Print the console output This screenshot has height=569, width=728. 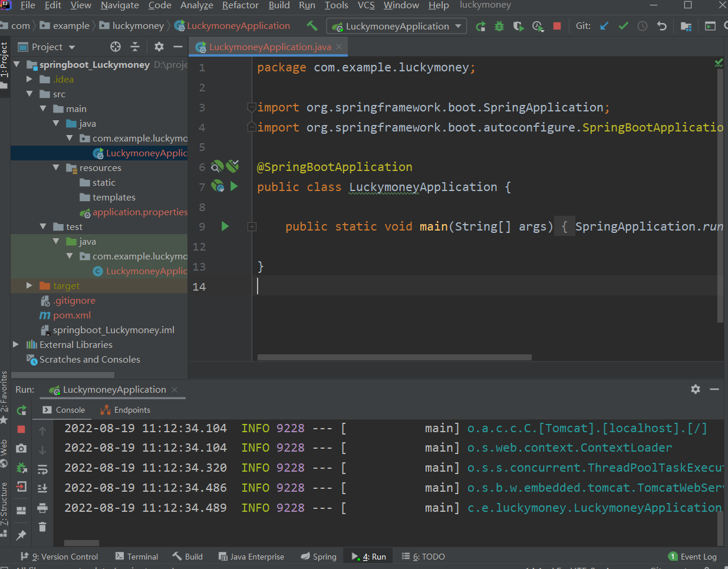[42, 508]
